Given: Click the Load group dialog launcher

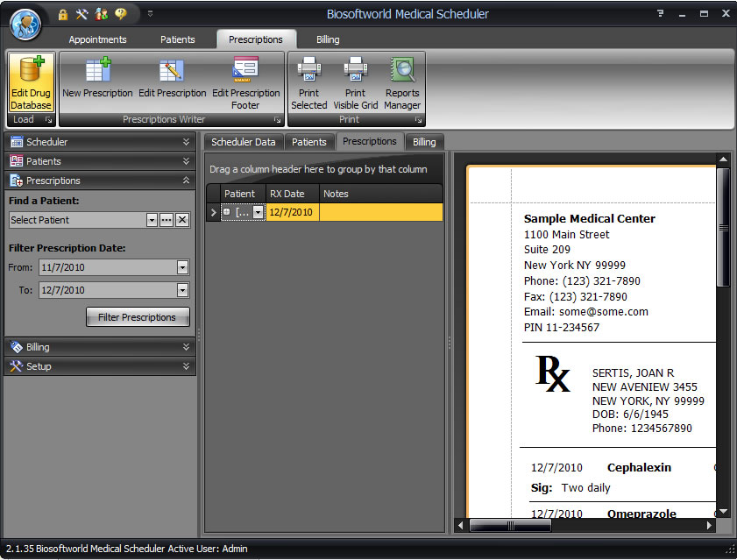Looking at the screenshot, I should coord(48,120).
